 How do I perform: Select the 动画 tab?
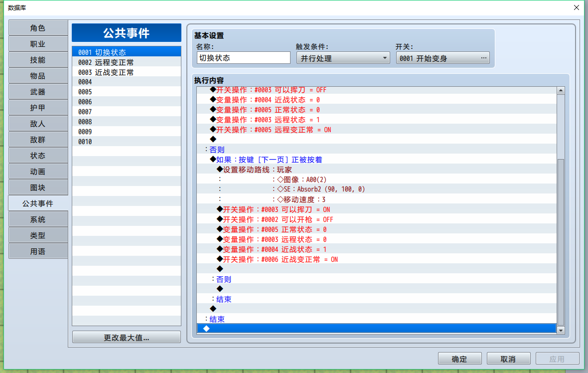click(38, 172)
